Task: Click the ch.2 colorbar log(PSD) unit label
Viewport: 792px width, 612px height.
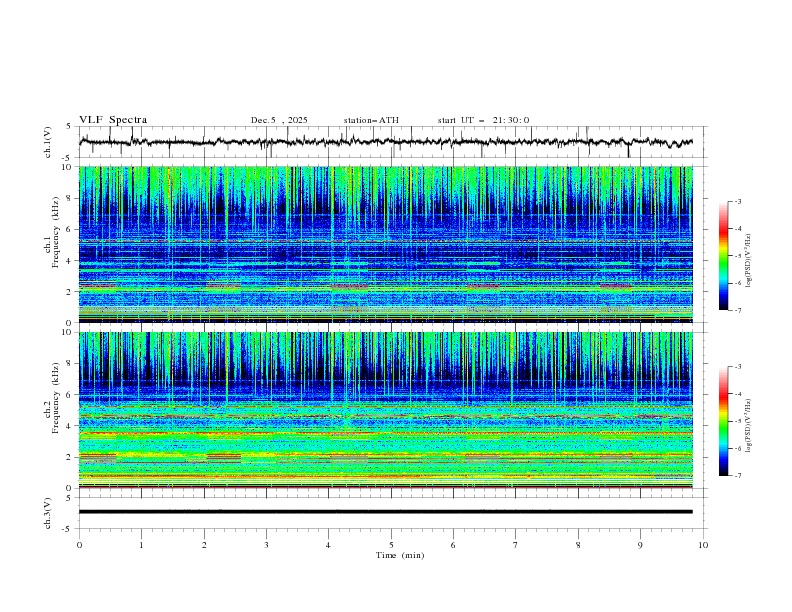Action: (749, 426)
